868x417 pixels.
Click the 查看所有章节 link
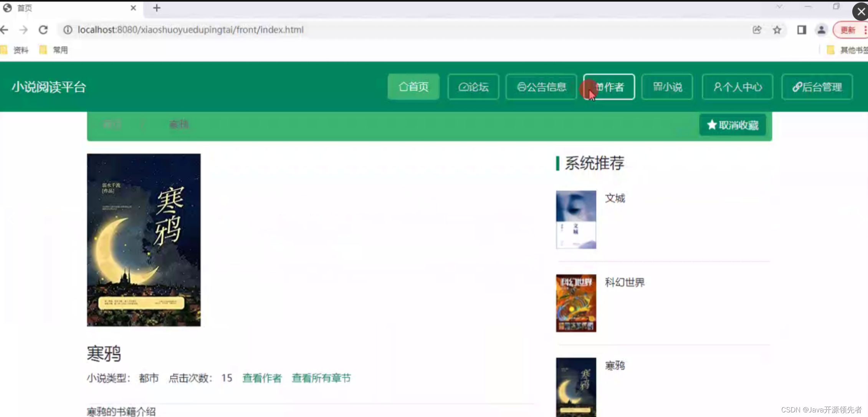321,378
